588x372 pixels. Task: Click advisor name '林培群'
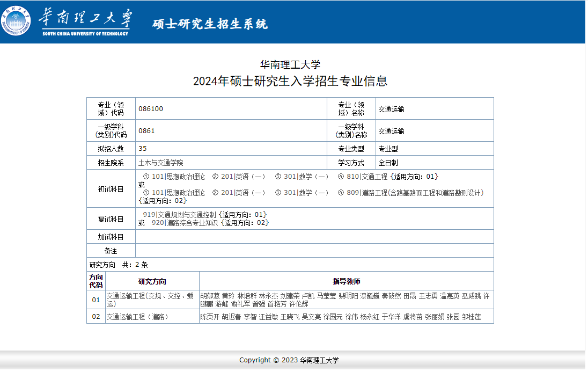click(x=247, y=296)
